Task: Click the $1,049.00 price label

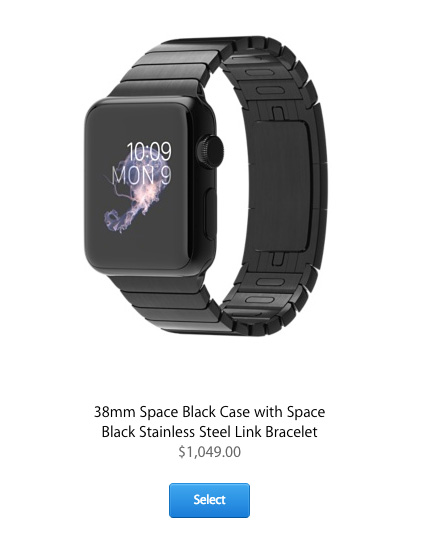Action: pos(210,452)
